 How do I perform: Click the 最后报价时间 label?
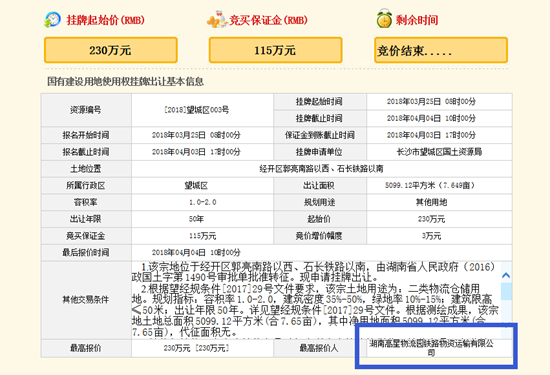(x=86, y=253)
